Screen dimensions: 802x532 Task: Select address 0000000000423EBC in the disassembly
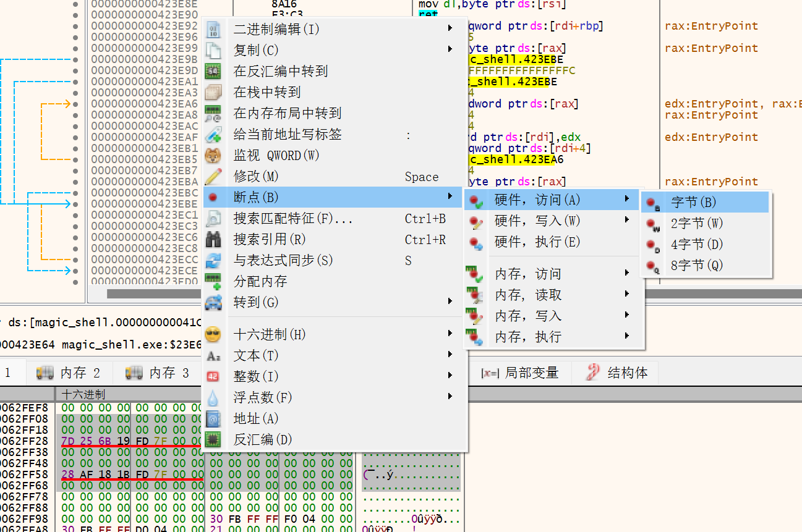(145, 193)
